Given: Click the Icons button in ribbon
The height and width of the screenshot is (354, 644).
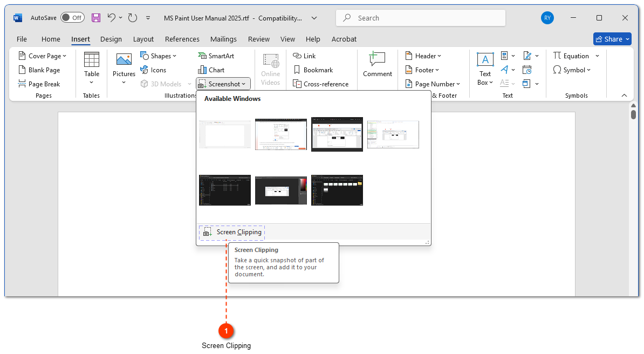Looking at the screenshot, I should click(153, 70).
